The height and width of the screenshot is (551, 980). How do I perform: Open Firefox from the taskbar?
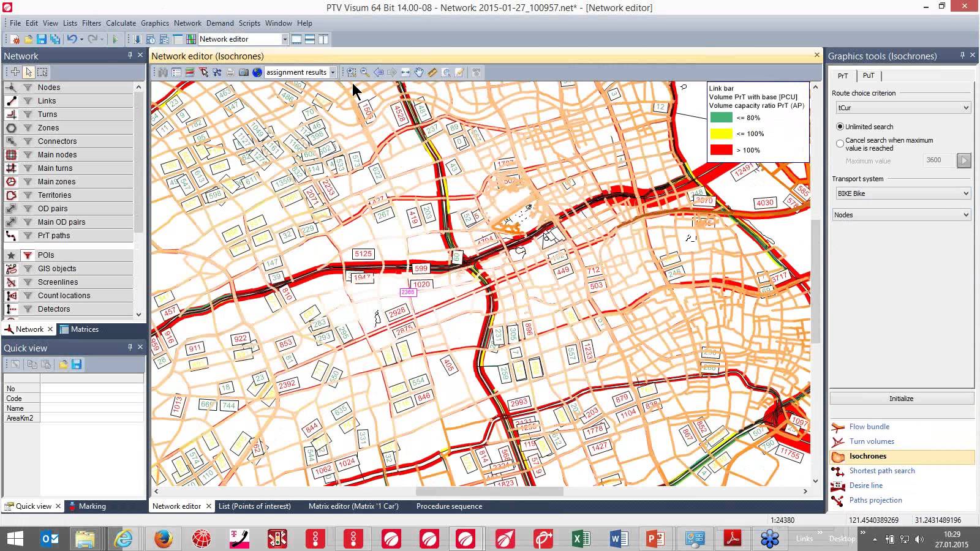163,539
